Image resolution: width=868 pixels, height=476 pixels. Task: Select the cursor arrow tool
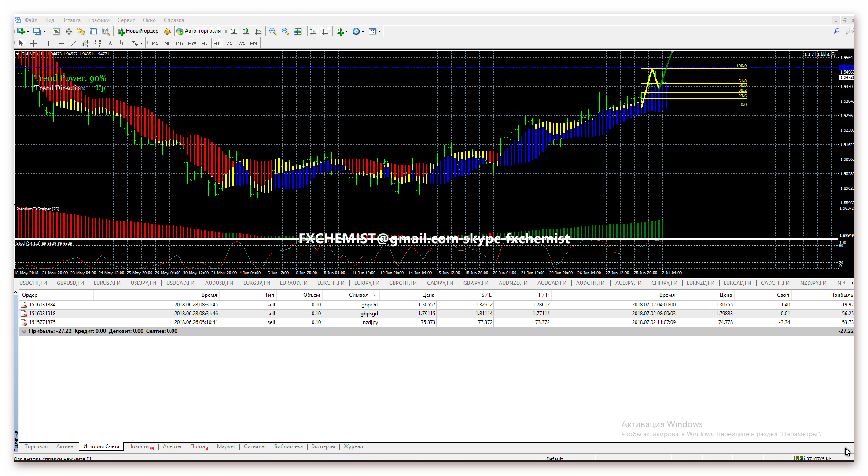click(21, 43)
